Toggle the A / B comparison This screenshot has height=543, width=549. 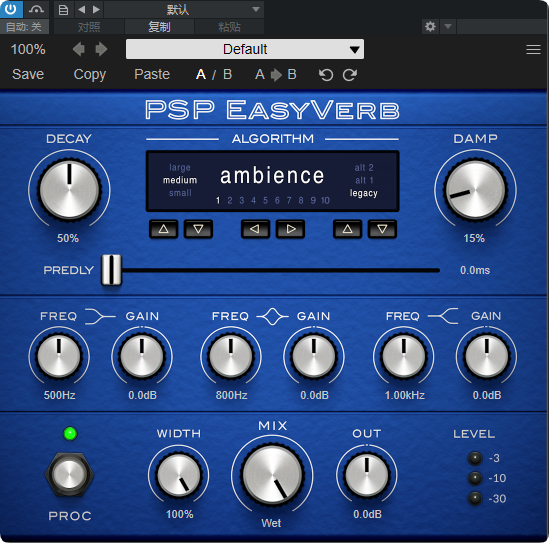tap(214, 74)
